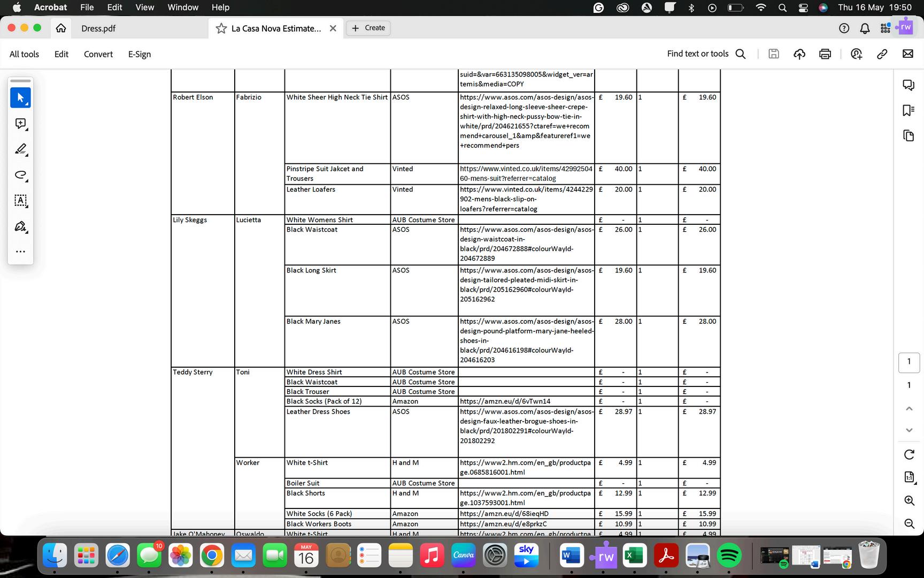This screenshot has width=924, height=578.
Task: Select the text box tool
Action: click(20, 201)
